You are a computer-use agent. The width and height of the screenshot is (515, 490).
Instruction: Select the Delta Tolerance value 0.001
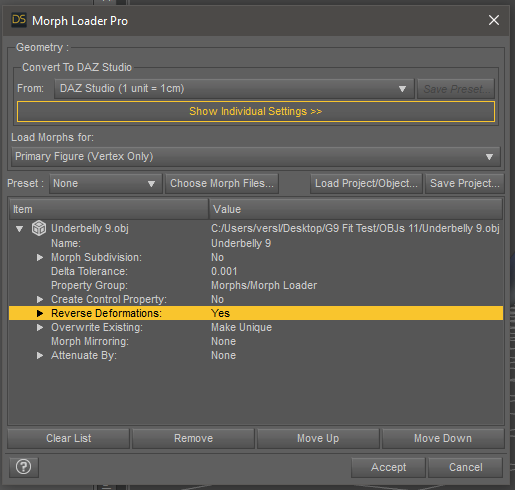(x=224, y=271)
